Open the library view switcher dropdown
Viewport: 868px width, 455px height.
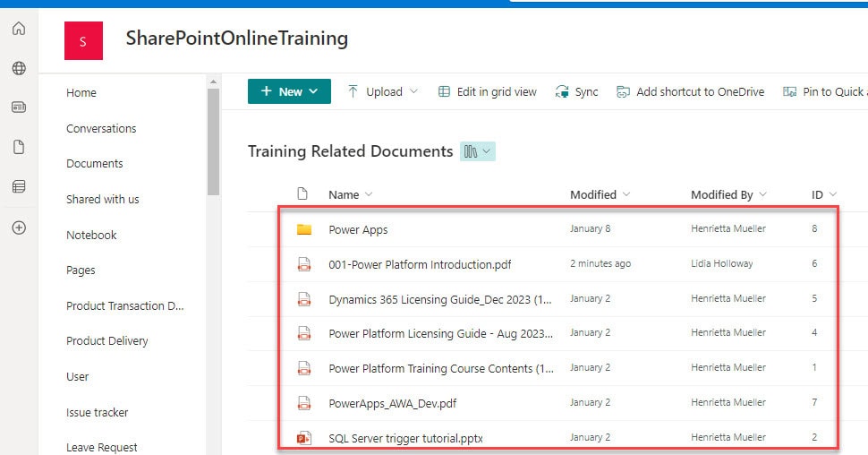(x=478, y=151)
